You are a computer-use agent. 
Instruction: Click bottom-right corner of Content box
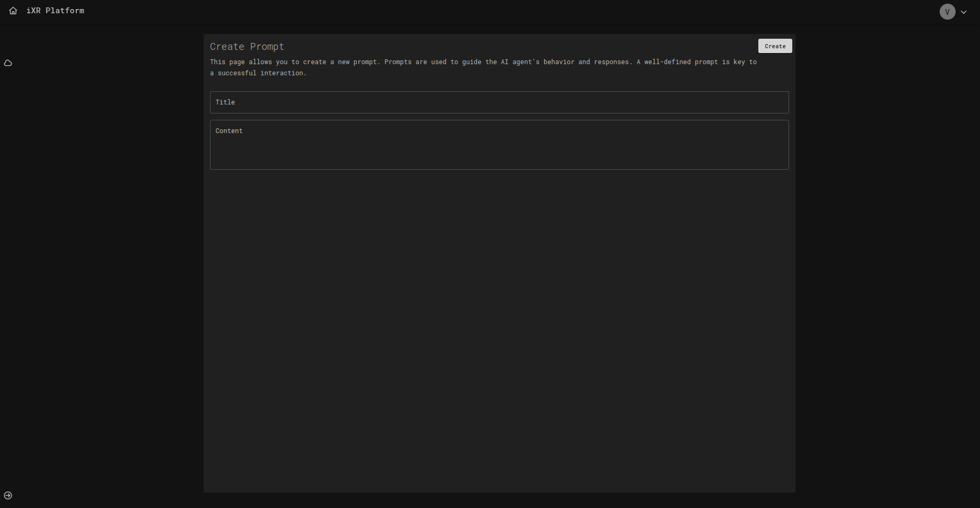[x=784, y=165]
